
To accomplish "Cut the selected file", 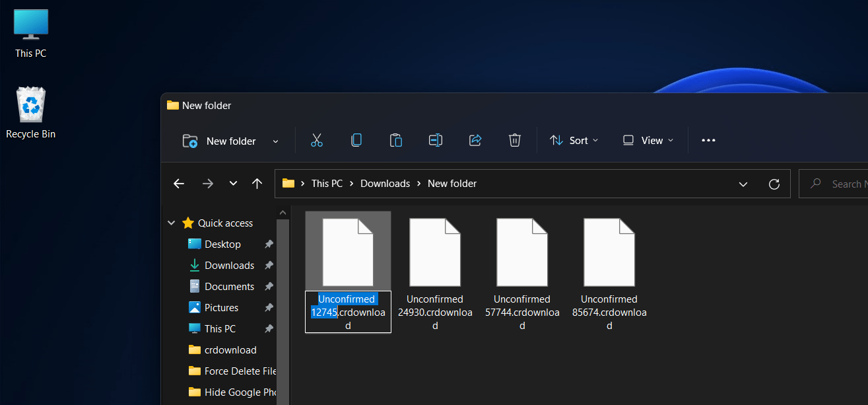I will coord(316,140).
